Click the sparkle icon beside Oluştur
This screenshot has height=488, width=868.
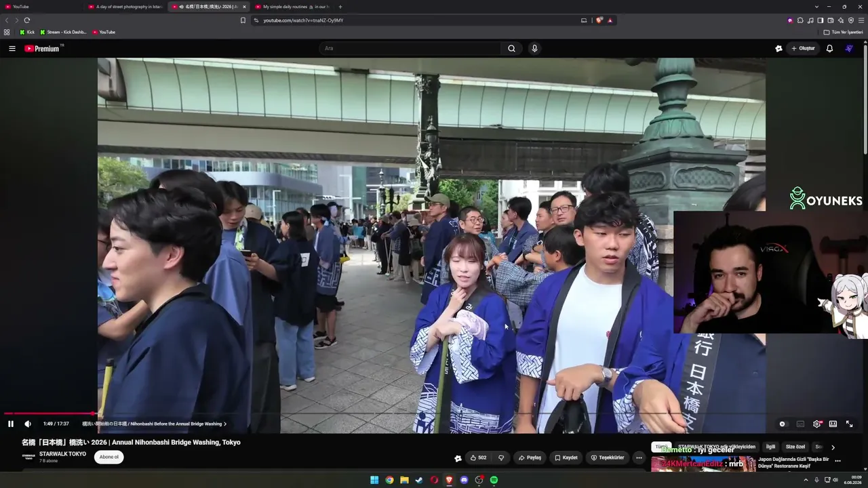778,48
